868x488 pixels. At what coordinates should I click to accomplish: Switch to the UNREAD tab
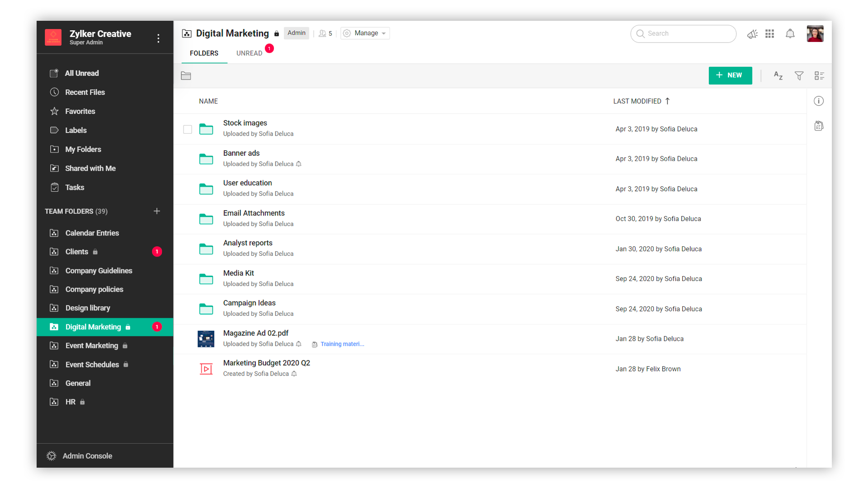(249, 53)
